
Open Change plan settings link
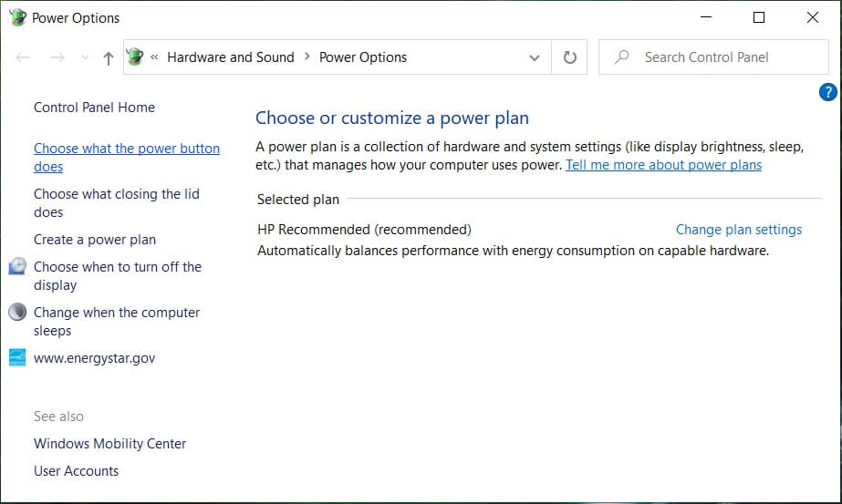click(738, 230)
